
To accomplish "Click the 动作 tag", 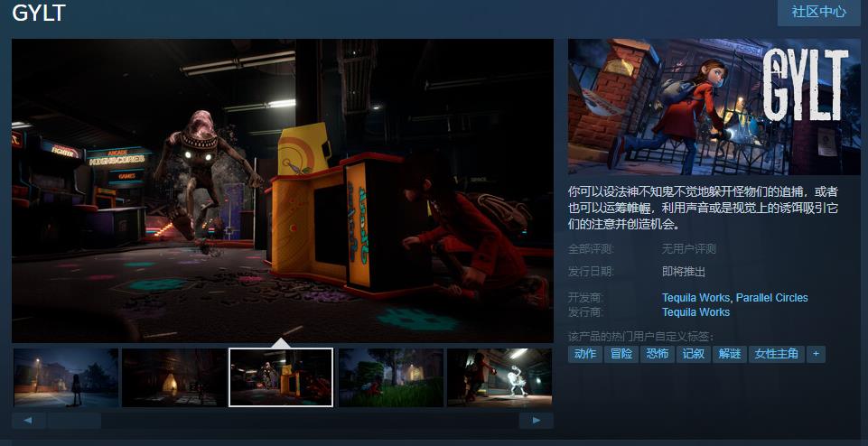I will pos(585,354).
